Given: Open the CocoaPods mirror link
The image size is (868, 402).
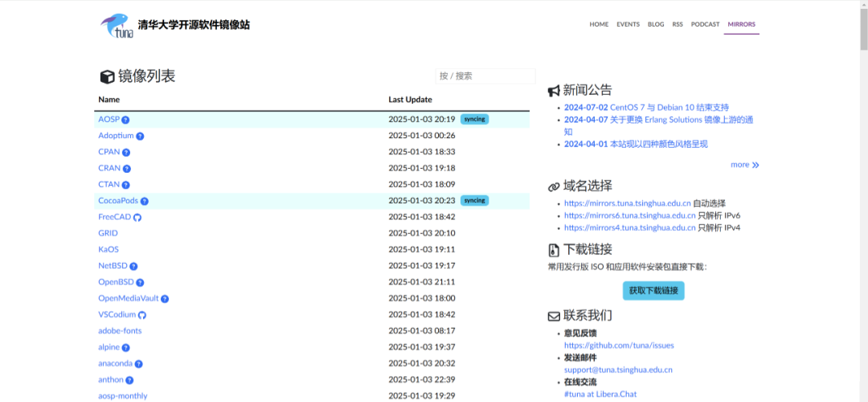Looking at the screenshot, I should (118, 200).
